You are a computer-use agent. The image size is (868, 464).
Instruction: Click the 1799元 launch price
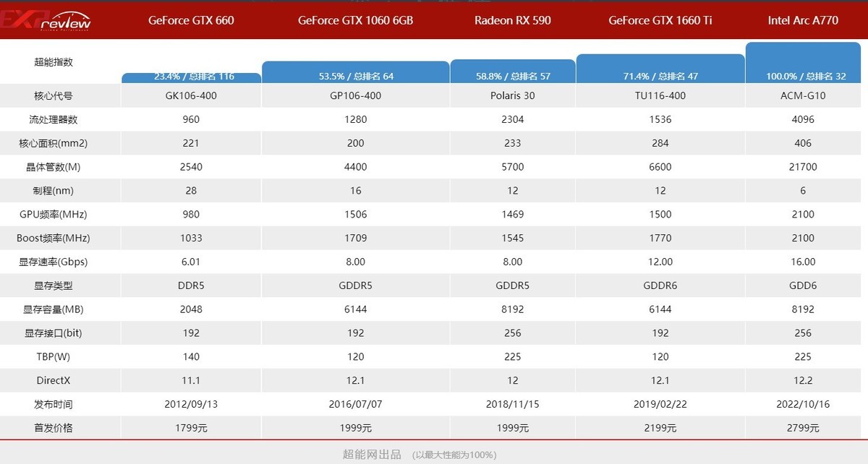tap(191, 428)
